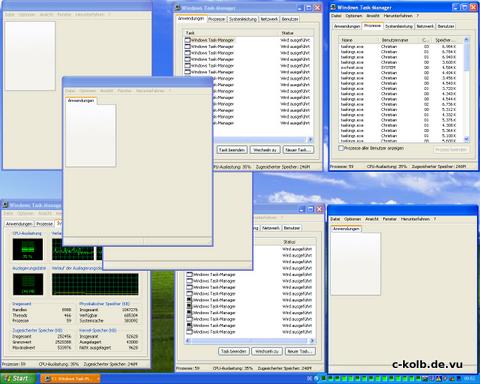Switch to Prozesse tab in top-middle Task Manager
Viewport: 480px width, 384px height.
(217, 19)
